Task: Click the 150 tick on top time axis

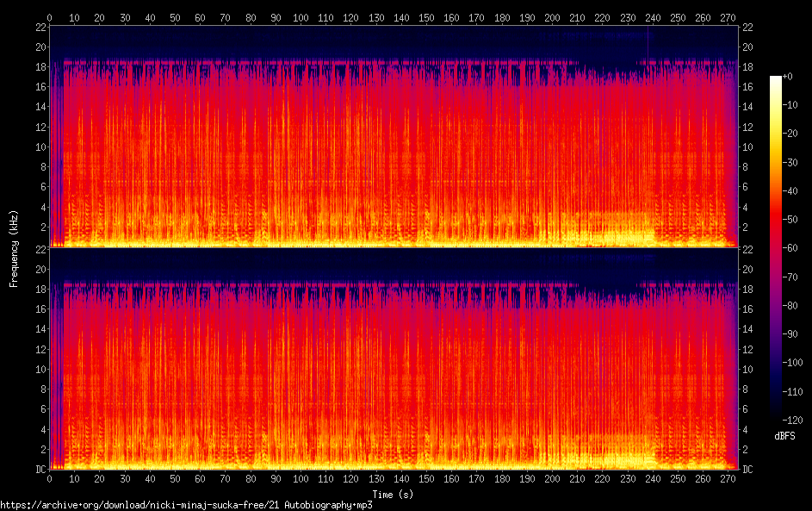Action: tap(426, 17)
